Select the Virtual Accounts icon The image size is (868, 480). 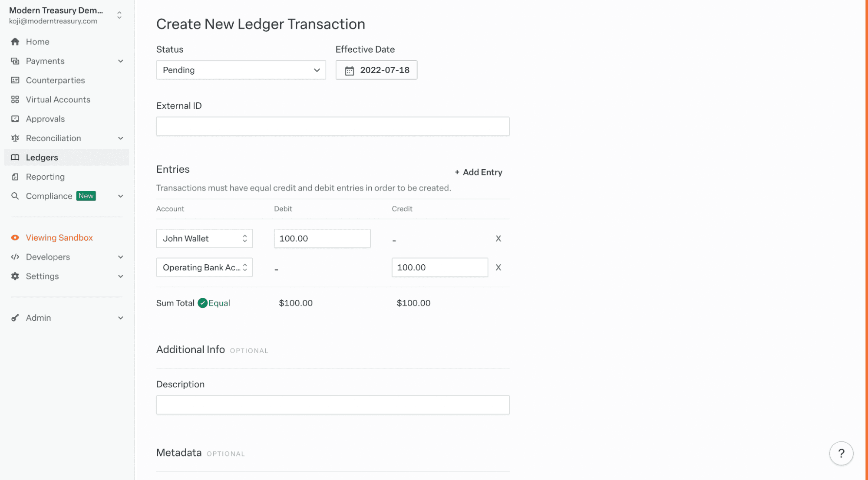(15, 99)
